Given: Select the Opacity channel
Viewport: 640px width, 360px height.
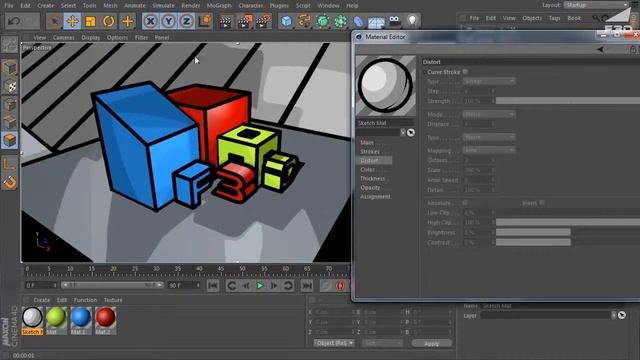Looking at the screenshot, I should tap(370, 188).
